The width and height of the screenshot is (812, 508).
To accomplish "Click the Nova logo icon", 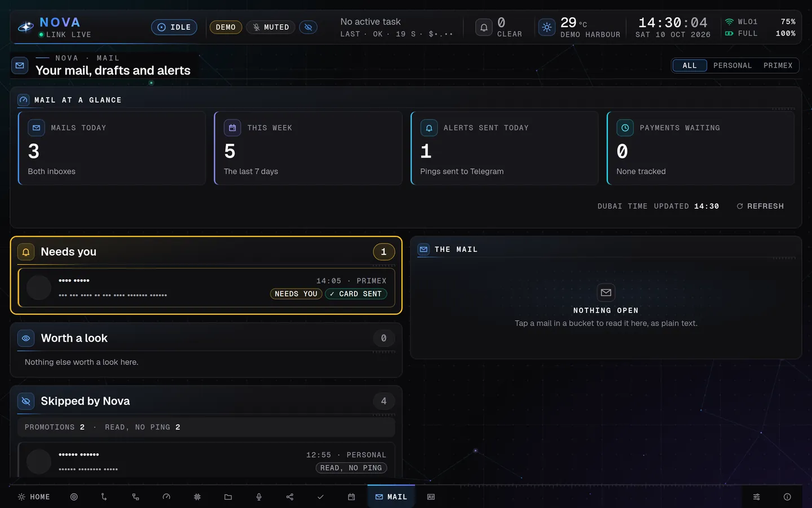I will [x=26, y=27].
